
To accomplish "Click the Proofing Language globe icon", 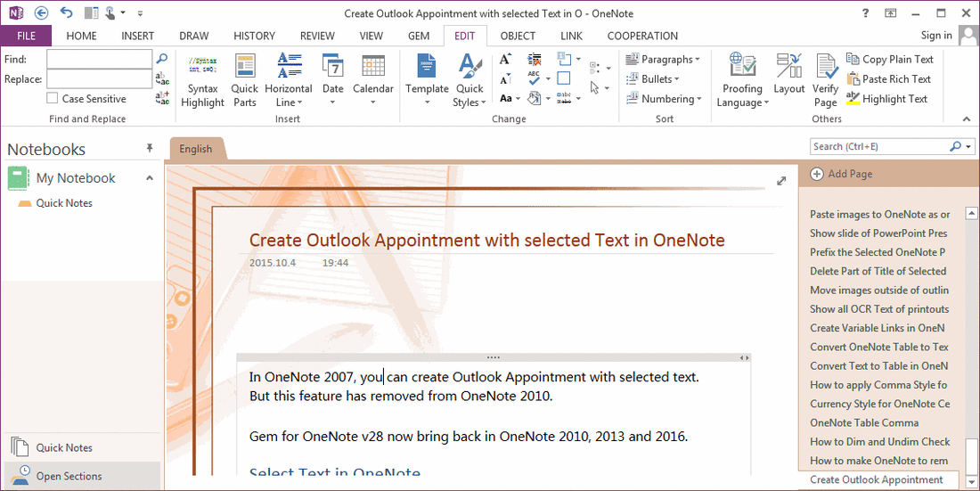I will tap(742, 66).
